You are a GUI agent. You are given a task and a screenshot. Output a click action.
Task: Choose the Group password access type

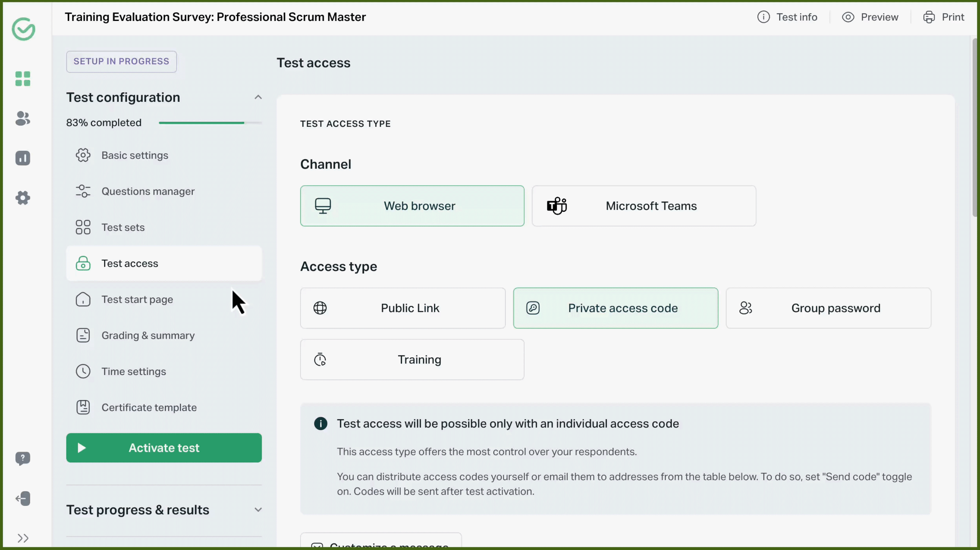(x=828, y=308)
